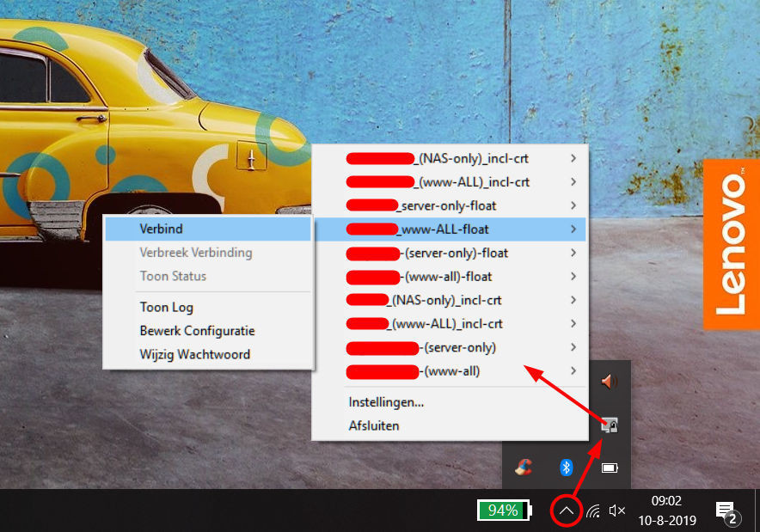Select the Toon Status menu entry

(x=208, y=276)
